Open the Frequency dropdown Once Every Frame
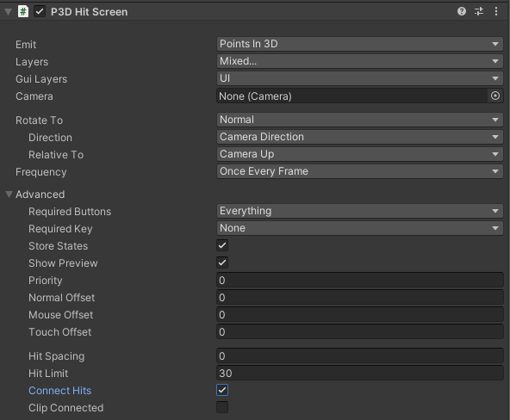This screenshot has width=510, height=420. (x=360, y=171)
